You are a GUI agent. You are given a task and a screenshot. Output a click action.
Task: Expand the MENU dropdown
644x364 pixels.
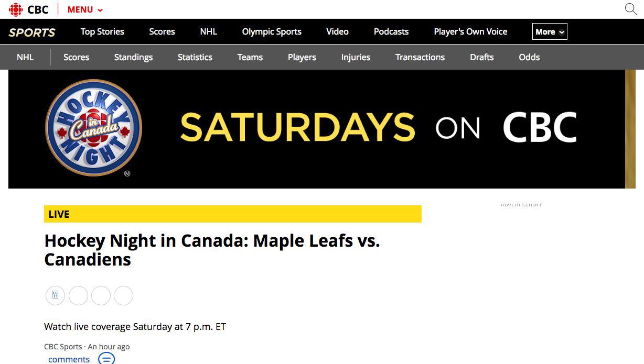[x=85, y=9]
